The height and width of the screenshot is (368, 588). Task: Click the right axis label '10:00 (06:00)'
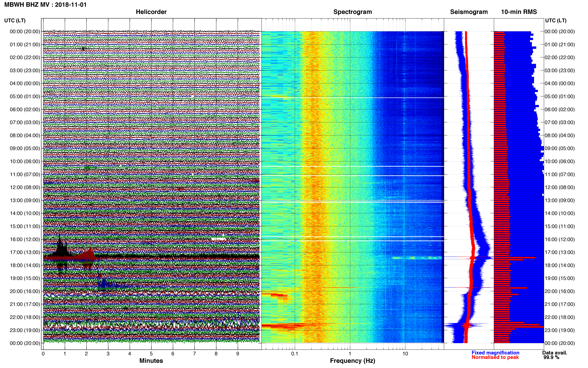pyautogui.click(x=560, y=161)
